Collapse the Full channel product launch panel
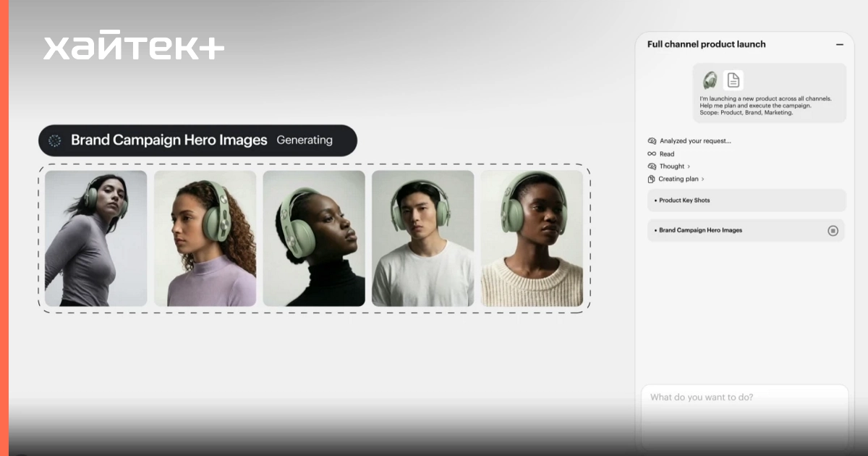The image size is (868, 456). point(840,44)
